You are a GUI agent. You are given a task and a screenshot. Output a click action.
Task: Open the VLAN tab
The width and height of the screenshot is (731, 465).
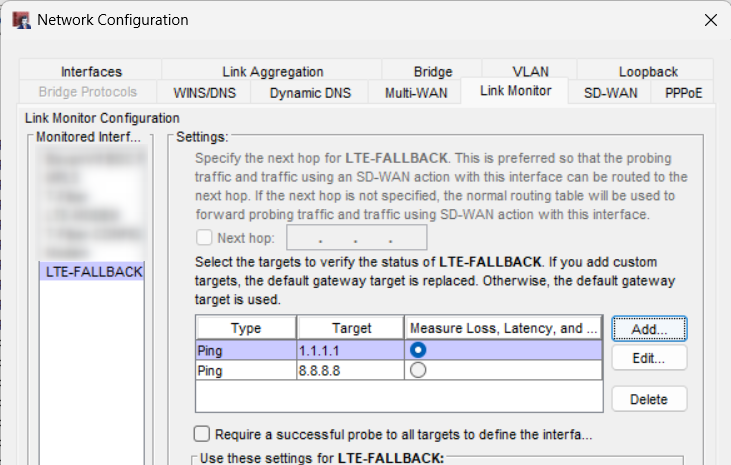click(x=531, y=71)
